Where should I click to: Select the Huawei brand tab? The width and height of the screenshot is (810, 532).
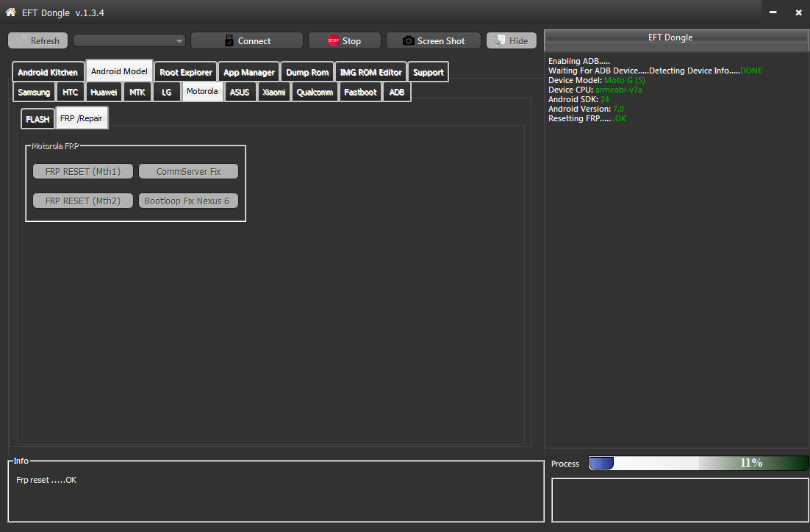(x=104, y=92)
